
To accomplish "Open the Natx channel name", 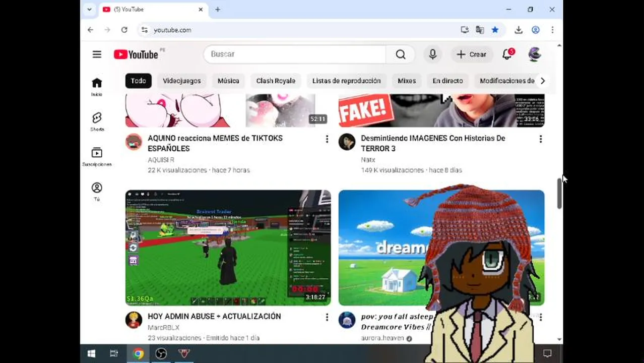I will tap(368, 160).
